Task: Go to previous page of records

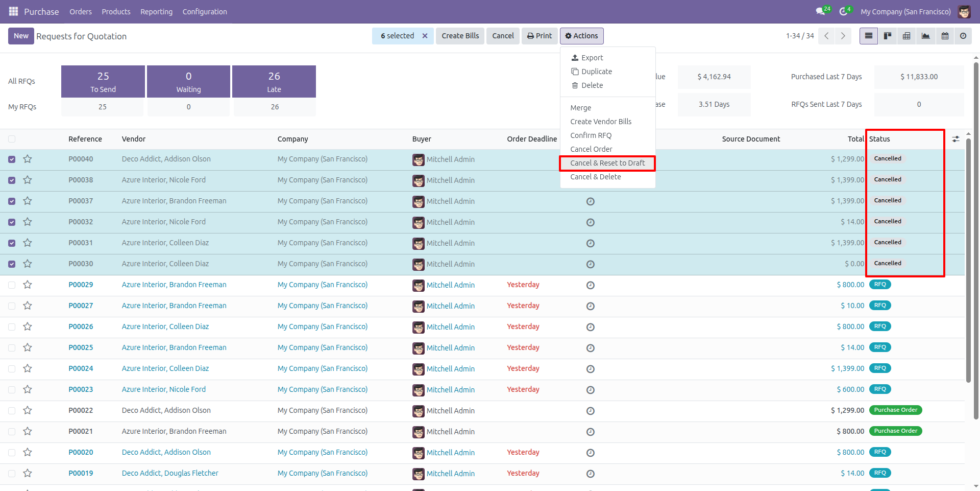Action: (826, 36)
